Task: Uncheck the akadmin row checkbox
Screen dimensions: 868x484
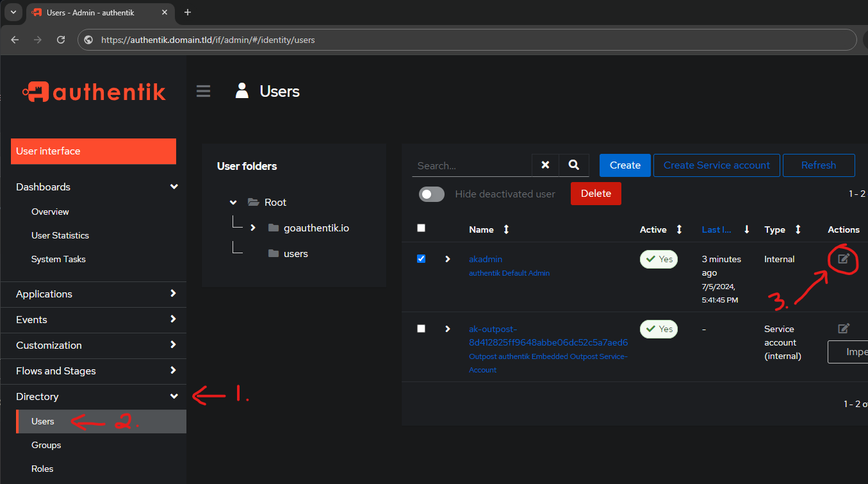Action: coord(421,258)
